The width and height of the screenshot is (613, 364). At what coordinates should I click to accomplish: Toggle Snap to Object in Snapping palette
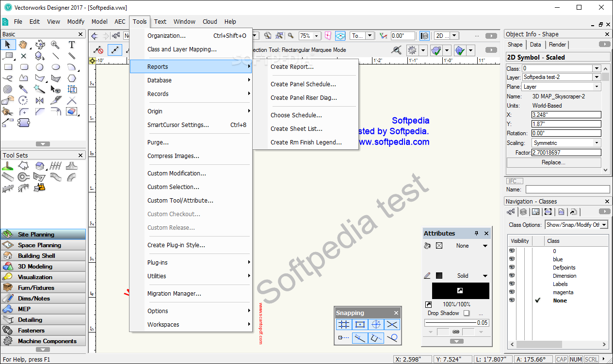tap(360, 325)
